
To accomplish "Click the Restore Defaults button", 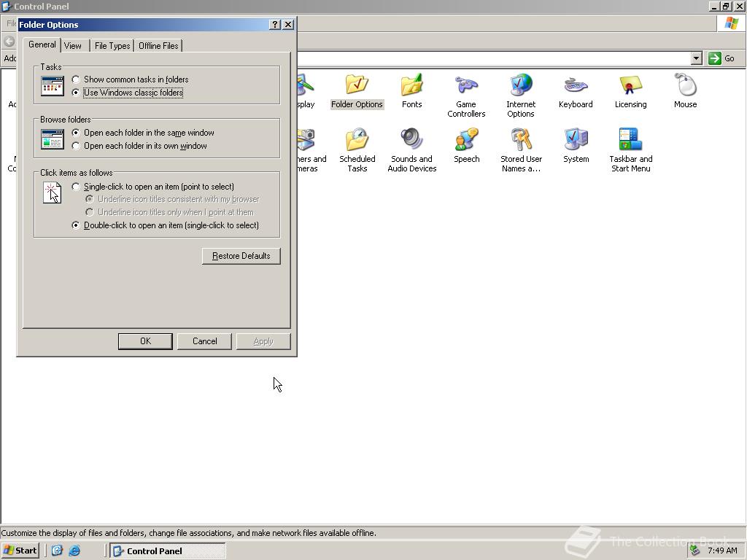I will [x=241, y=256].
